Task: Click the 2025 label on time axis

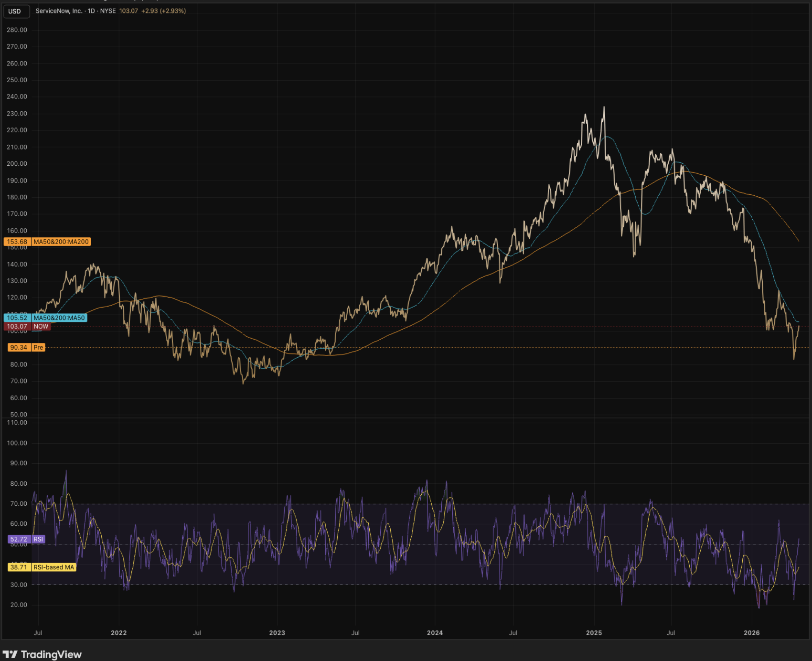Action: (x=594, y=633)
